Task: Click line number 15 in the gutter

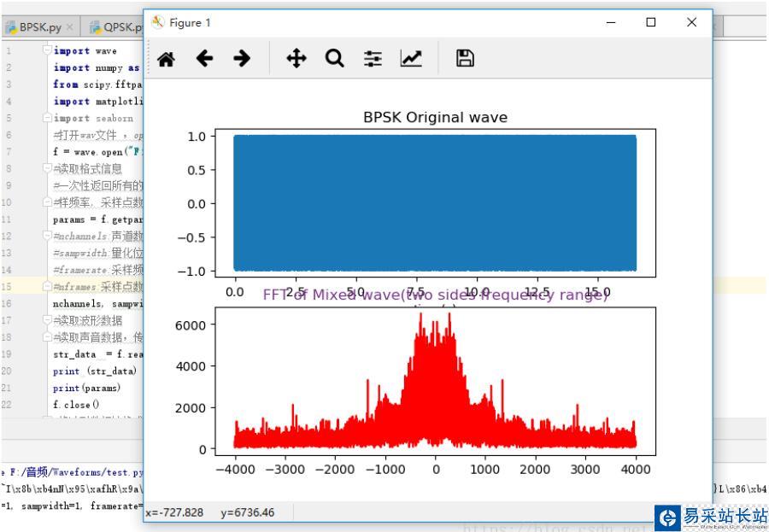Action: [x=6, y=287]
